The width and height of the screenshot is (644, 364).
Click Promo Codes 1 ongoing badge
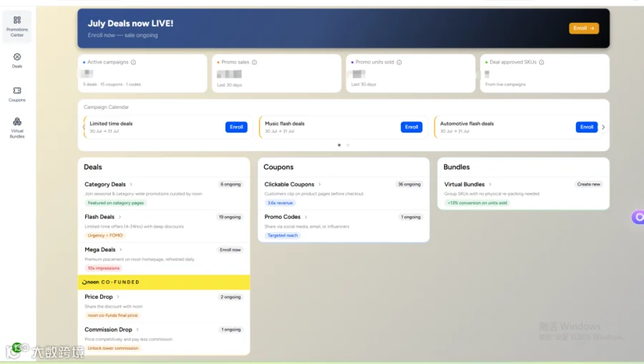[x=411, y=217]
